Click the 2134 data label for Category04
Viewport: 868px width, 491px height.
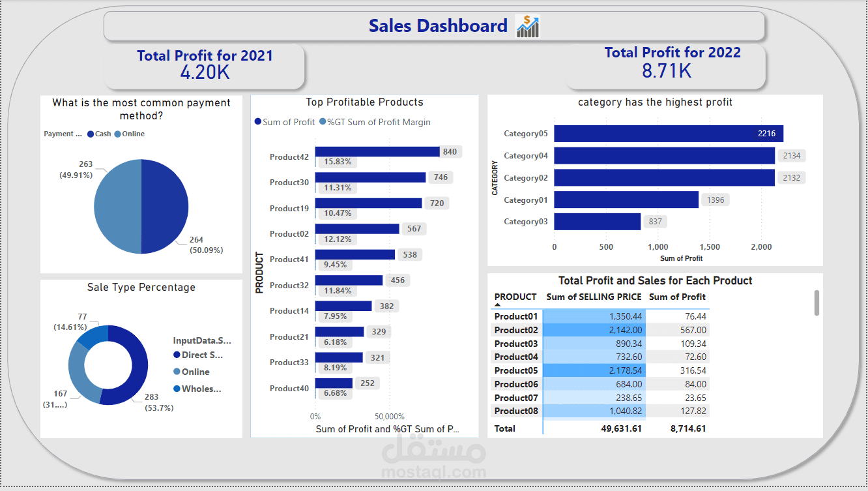[x=792, y=156]
